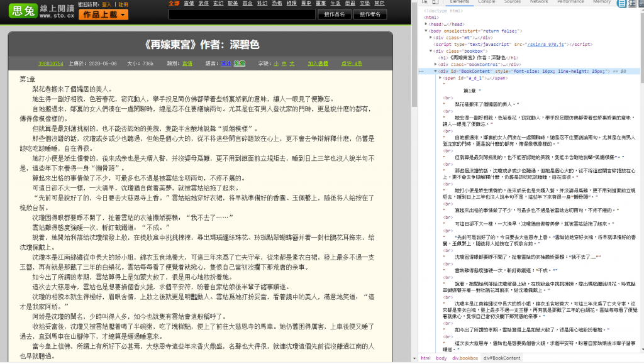Expand the head element node
644x364 pixels.
426,25
